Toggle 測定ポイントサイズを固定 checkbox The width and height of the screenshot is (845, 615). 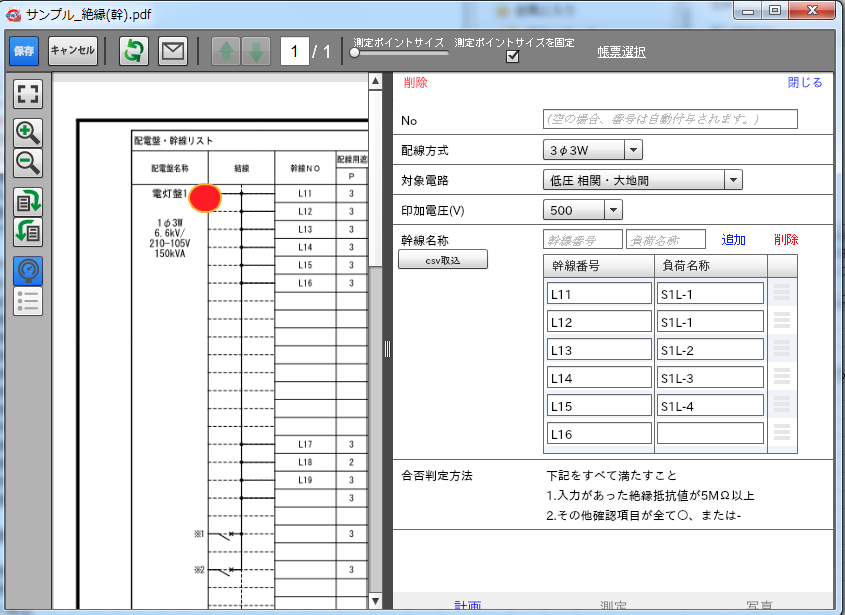pos(513,57)
